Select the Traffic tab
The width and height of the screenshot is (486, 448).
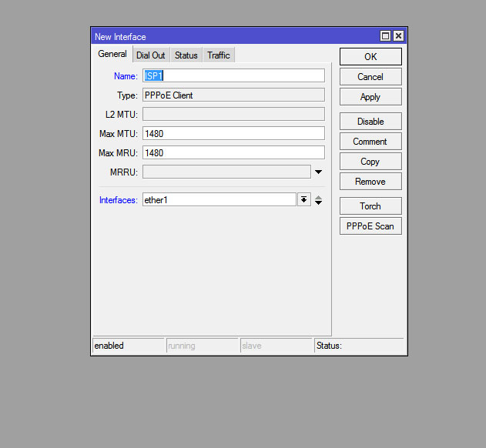[x=219, y=55]
